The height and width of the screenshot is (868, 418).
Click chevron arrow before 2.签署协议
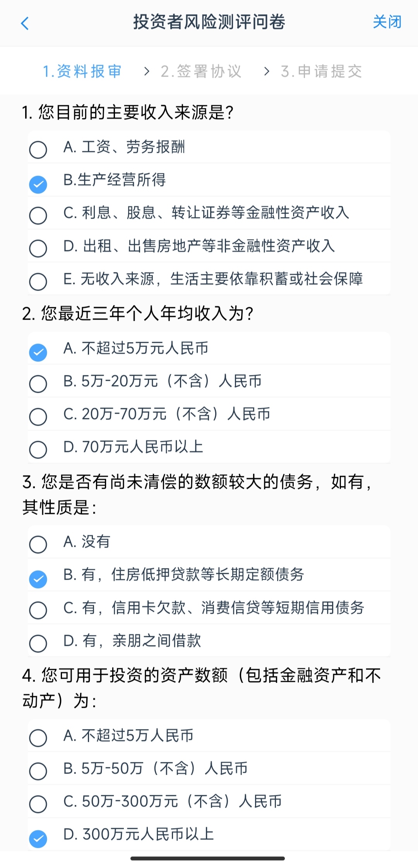pos(146,71)
